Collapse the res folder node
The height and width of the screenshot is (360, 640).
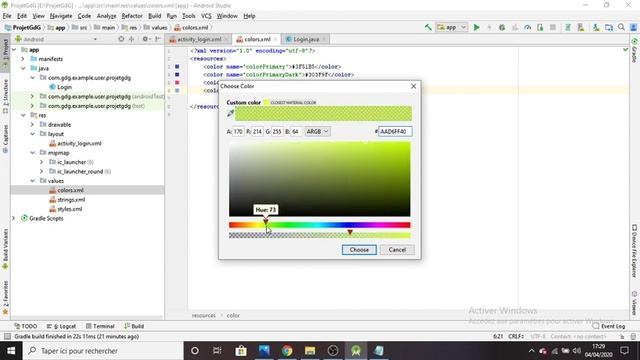pos(23,116)
